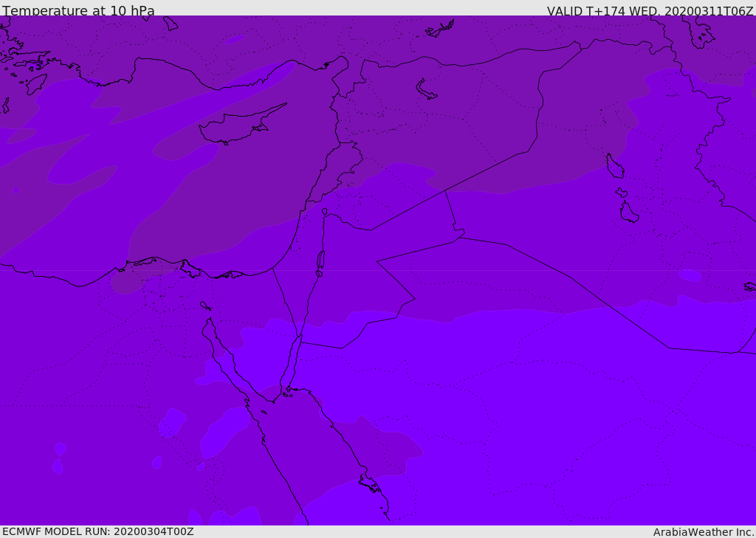Click the small light patch in southern Iraq

click(690, 275)
